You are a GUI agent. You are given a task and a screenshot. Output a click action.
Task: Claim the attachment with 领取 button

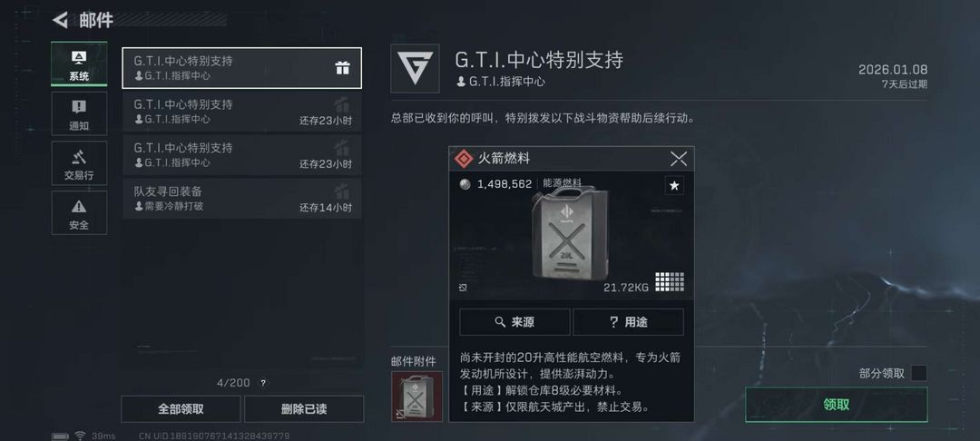(x=837, y=405)
